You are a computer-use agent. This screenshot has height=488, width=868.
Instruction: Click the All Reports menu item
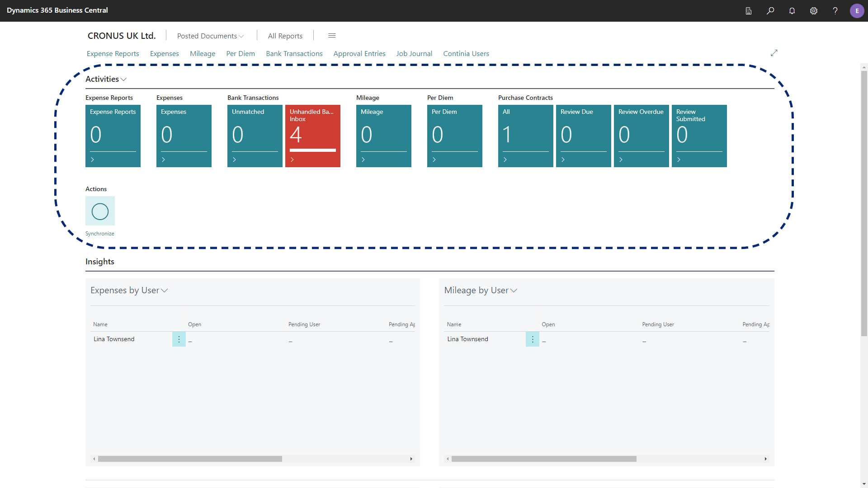pos(285,36)
